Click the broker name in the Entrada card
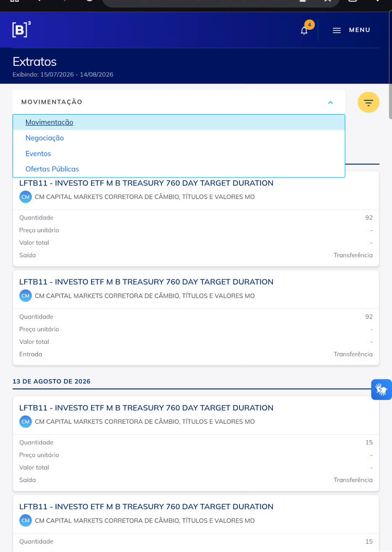392x552 pixels. click(145, 296)
